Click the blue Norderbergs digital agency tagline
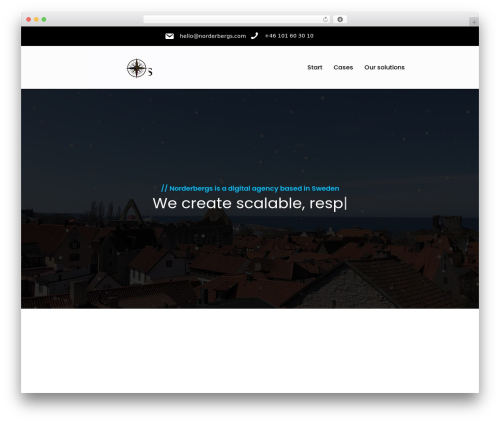This screenshot has width=500, height=423. coord(250,188)
